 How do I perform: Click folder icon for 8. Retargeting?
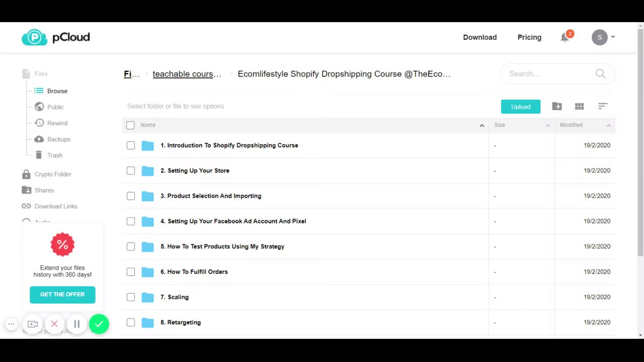tap(147, 322)
